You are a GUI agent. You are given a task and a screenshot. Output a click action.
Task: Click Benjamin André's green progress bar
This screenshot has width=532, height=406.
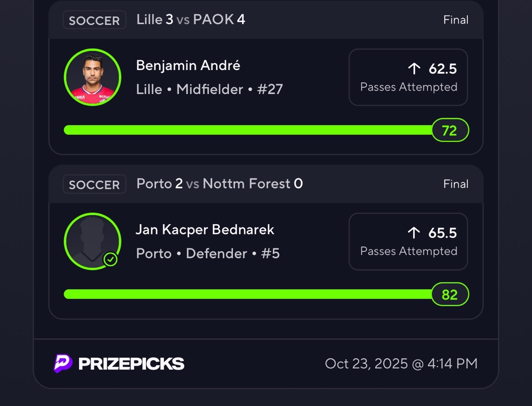point(248,130)
